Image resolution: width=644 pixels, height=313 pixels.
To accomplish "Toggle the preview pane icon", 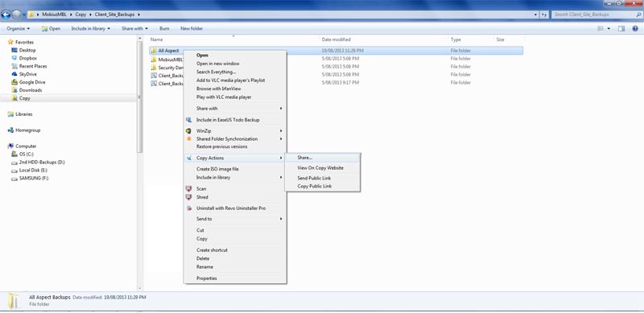I will (621, 29).
